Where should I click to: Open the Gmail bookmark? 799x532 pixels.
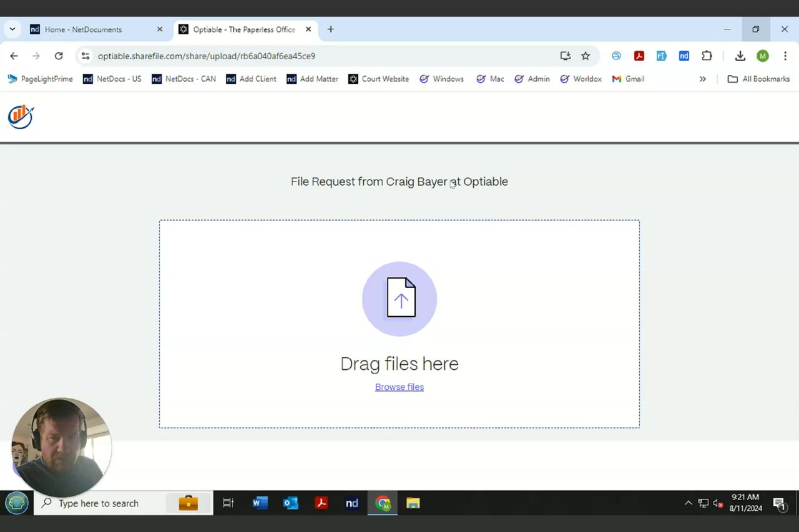point(629,79)
